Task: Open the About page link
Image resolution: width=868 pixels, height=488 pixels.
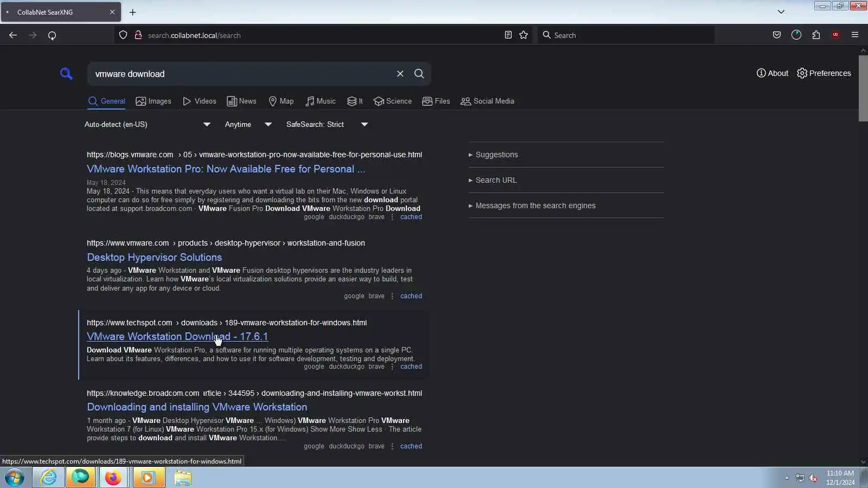Action: click(x=773, y=73)
